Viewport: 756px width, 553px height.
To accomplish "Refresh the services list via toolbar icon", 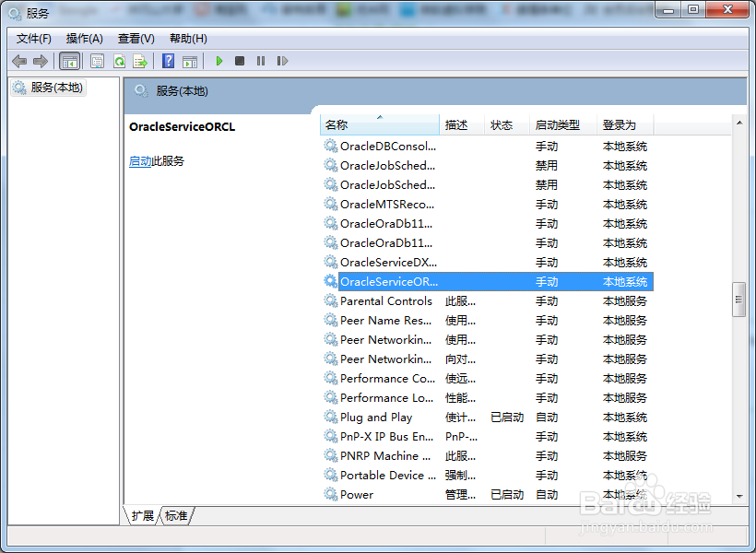I will point(119,61).
